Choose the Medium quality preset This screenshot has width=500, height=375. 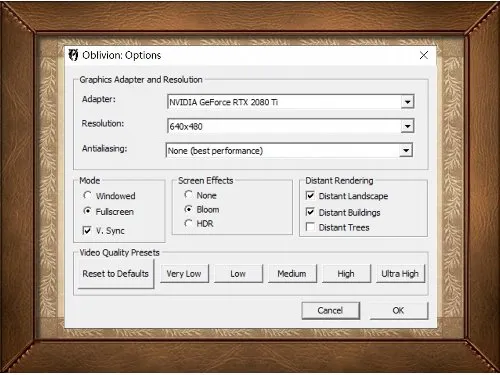(x=292, y=274)
